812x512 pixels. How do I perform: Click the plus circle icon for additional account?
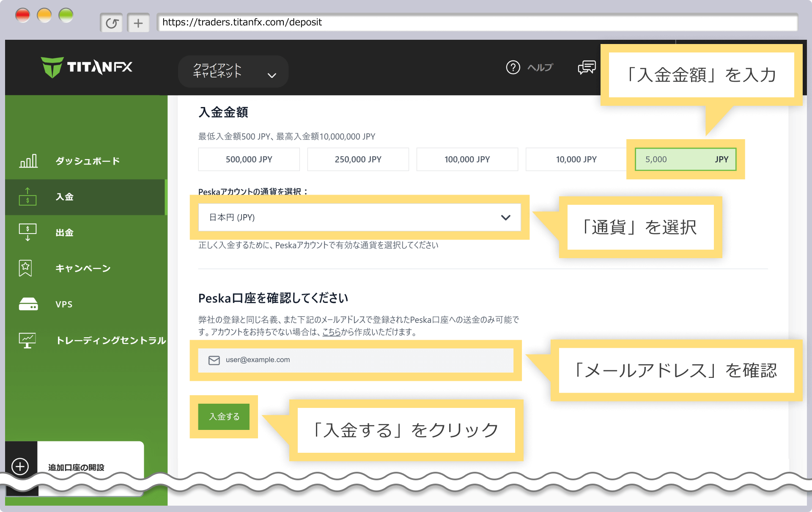click(20, 466)
